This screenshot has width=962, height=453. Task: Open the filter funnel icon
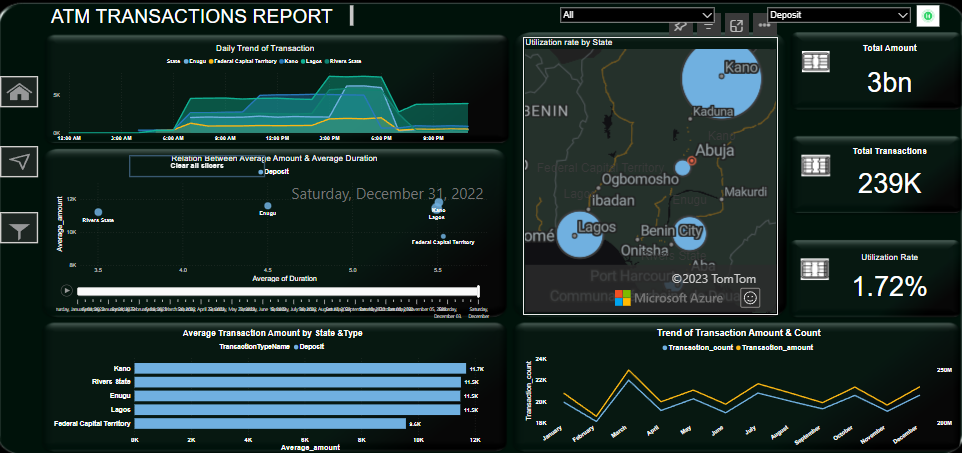click(x=21, y=229)
